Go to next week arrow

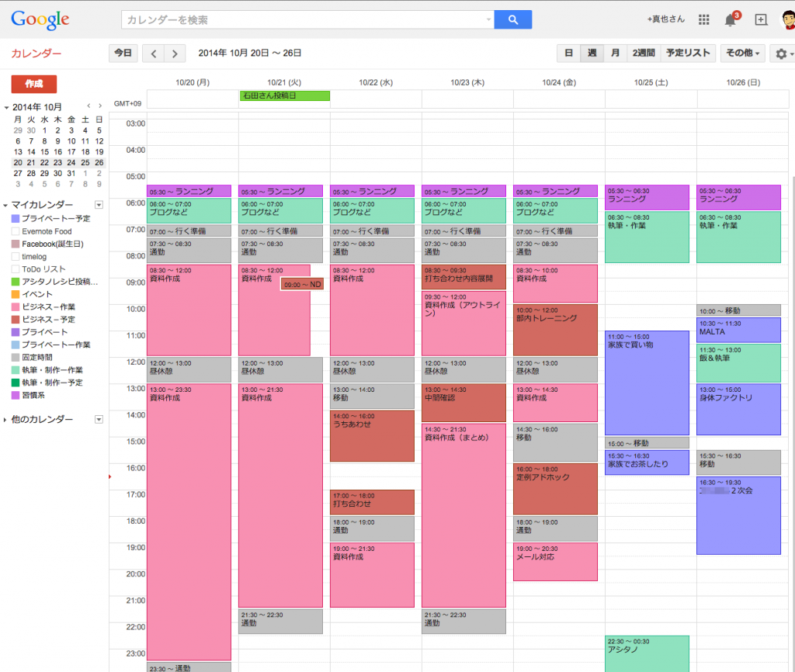coord(175,54)
